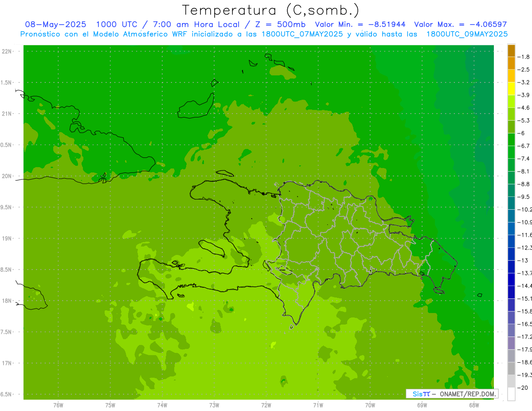The image size is (532, 411).
Task: Click the "-6.7" colorbar value
Action: point(524,146)
